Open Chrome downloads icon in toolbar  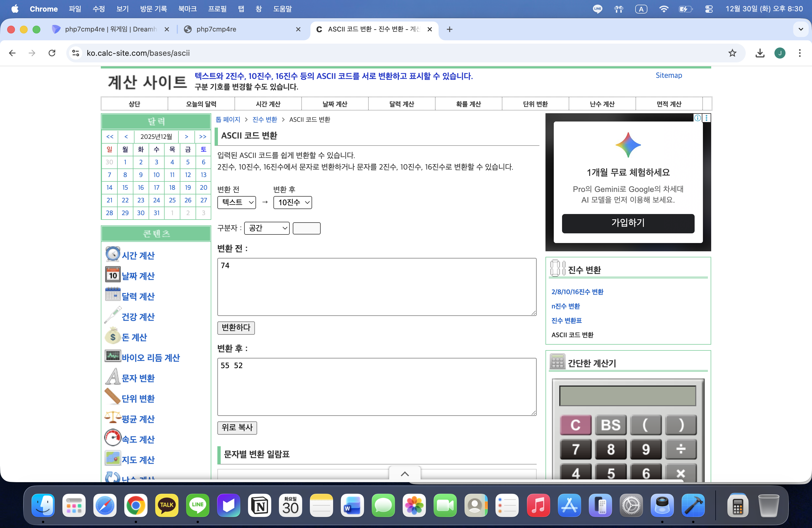tap(760, 53)
